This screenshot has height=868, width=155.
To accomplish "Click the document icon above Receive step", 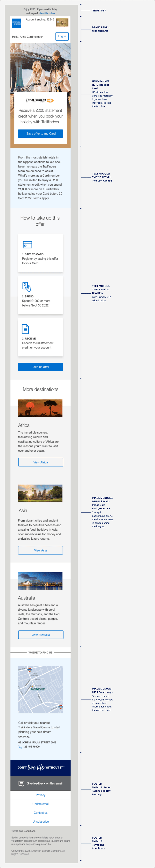I will coord(25,329).
